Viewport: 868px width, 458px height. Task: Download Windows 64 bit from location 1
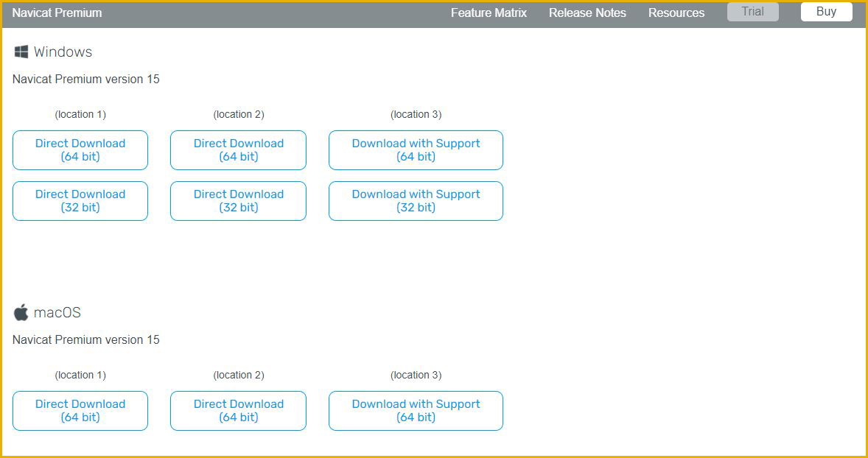[x=80, y=150]
